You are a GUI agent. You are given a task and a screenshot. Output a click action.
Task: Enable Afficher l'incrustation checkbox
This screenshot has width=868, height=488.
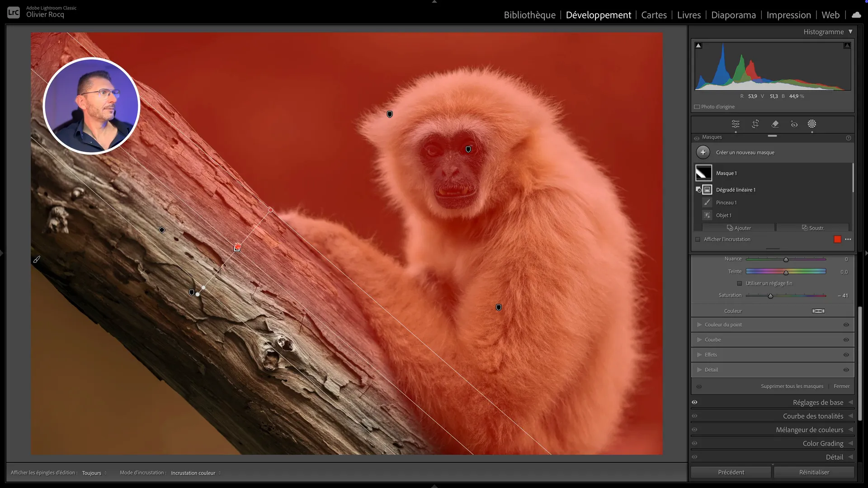coord(698,239)
